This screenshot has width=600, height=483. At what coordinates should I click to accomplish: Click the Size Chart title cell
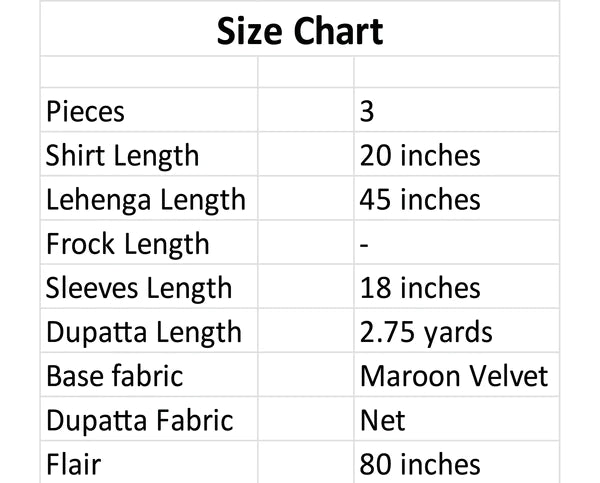coord(300,31)
